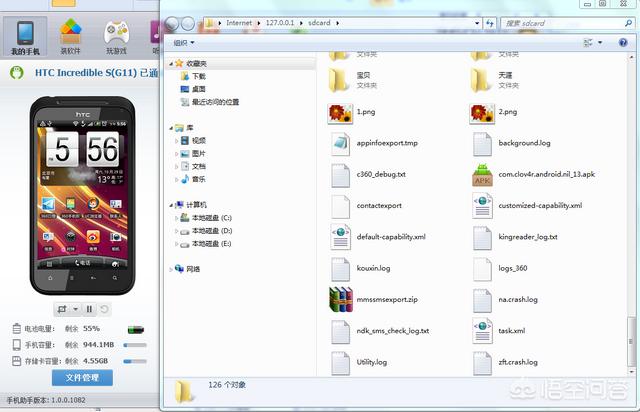Click the 搜索 sdcard search field
Image resolution: width=640 pixels, height=412 pixels.
(x=562, y=23)
